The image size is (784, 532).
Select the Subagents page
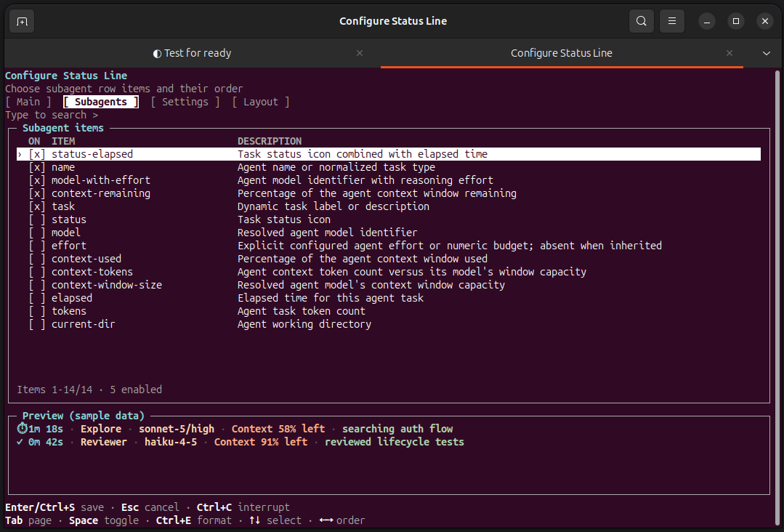[x=101, y=102]
